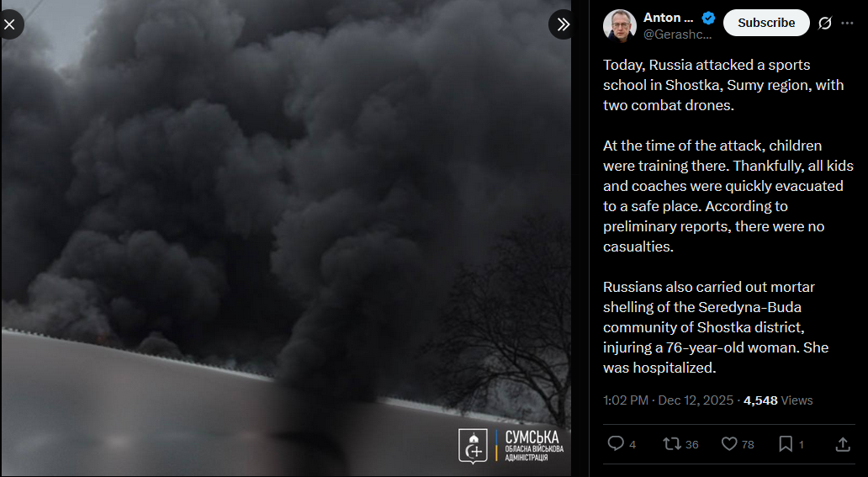Click the smoke photo in viewer

[x=286, y=238]
